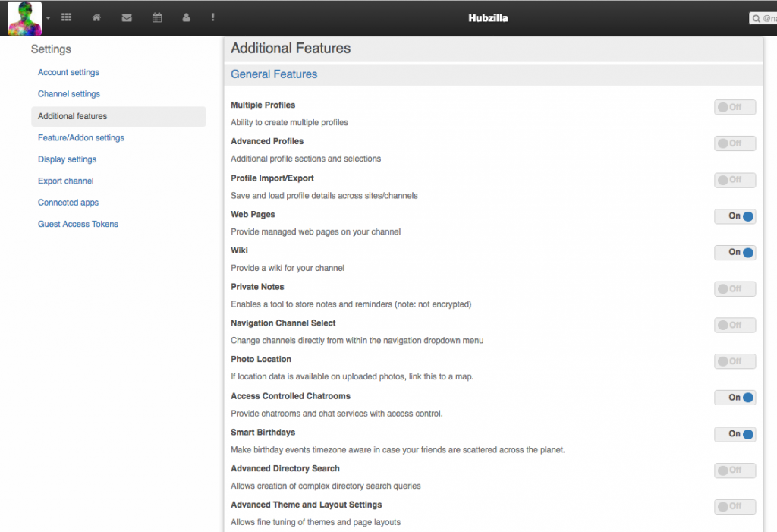The image size is (777, 532).
Task: Open Guest Access Tokens link
Action: click(x=78, y=225)
